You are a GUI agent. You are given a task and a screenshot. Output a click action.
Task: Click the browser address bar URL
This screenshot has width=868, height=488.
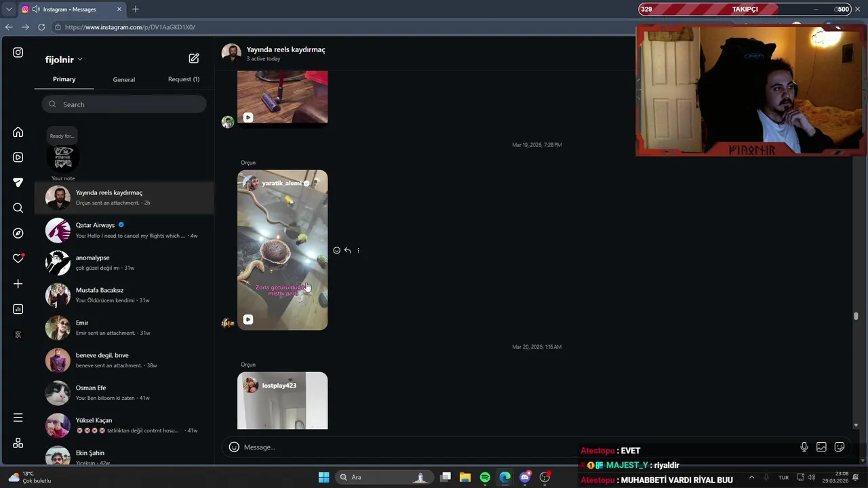coord(130,27)
